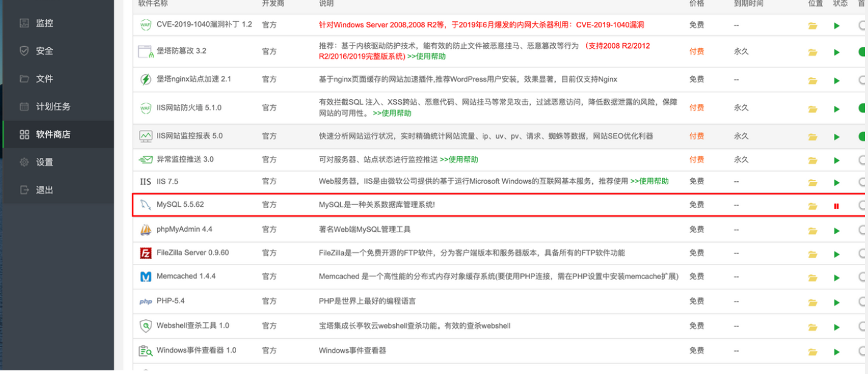
Task: Click the PHP-5.4 icon
Action: click(145, 300)
